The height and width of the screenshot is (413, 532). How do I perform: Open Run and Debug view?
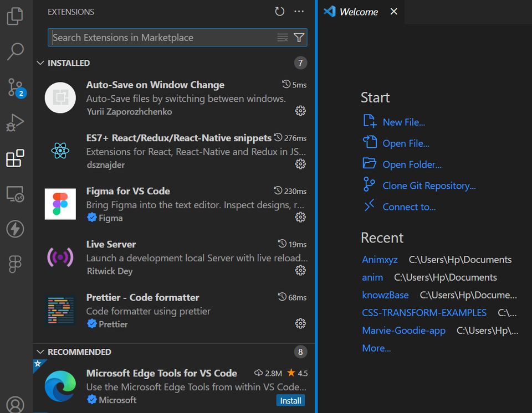[x=15, y=122]
